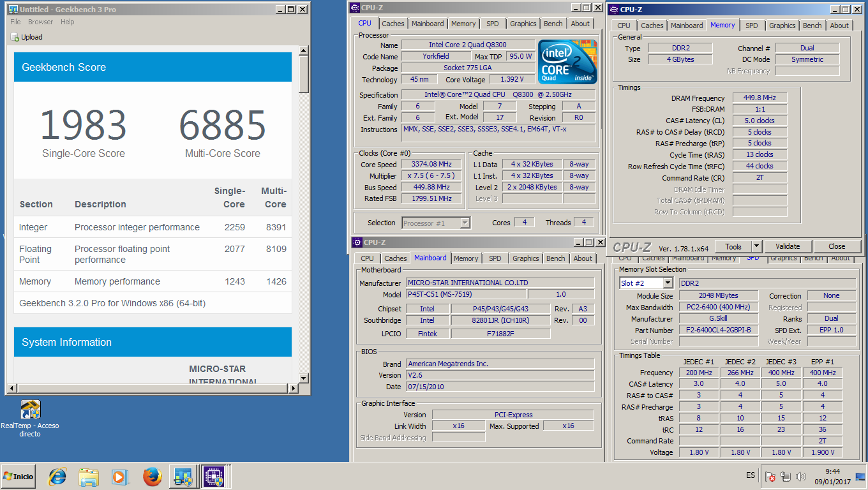The height and width of the screenshot is (490, 868).
Task: Open Internet Explorer from the taskbar
Action: [57, 477]
